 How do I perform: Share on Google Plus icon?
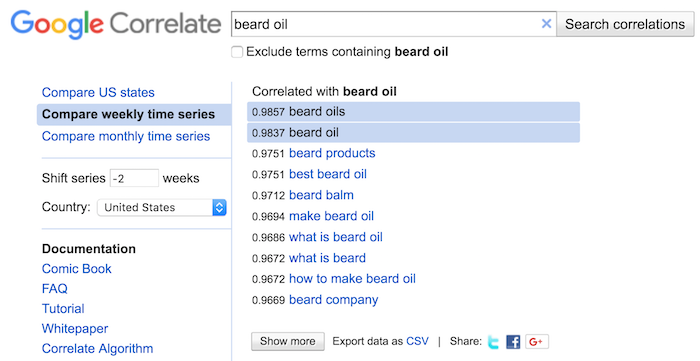(537, 342)
